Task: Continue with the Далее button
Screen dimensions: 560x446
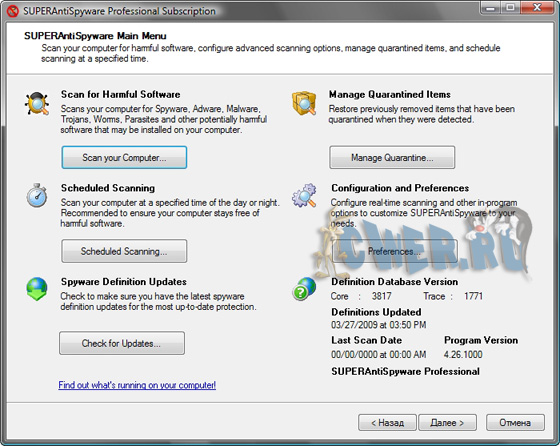Action: coord(447,422)
